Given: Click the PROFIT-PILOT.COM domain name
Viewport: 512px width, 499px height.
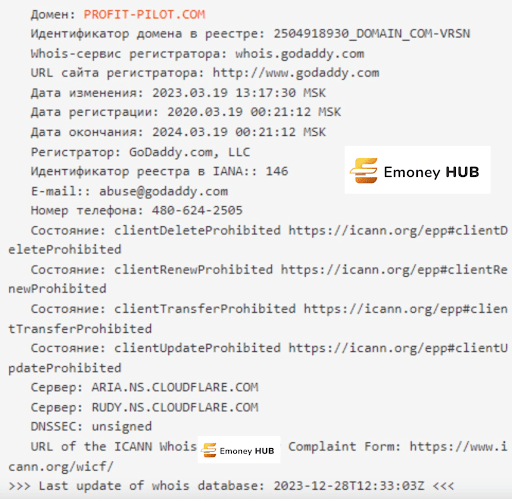Looking at the screenshot, I should pyautogui.click(x=144, y=14).
